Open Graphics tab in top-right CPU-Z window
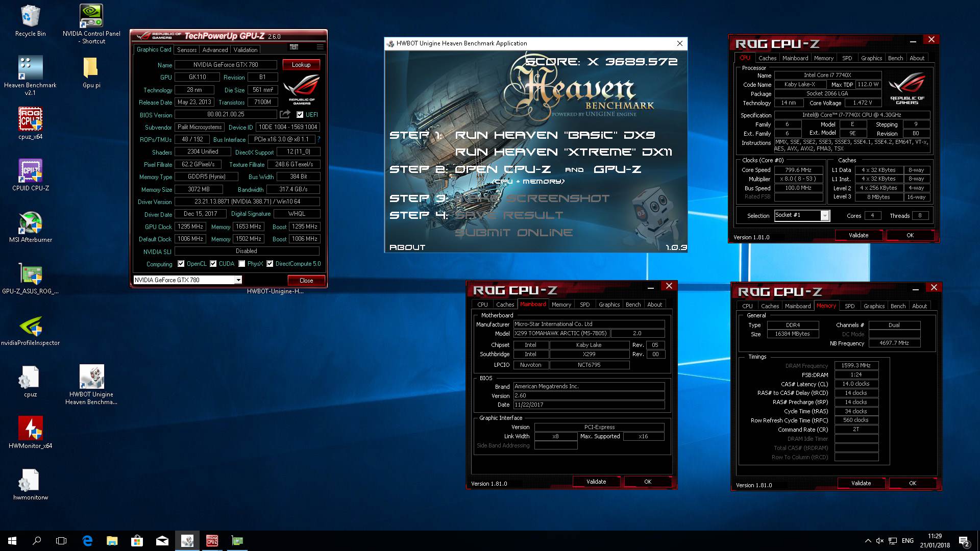 pyautogui.click(x=871, y=58)
